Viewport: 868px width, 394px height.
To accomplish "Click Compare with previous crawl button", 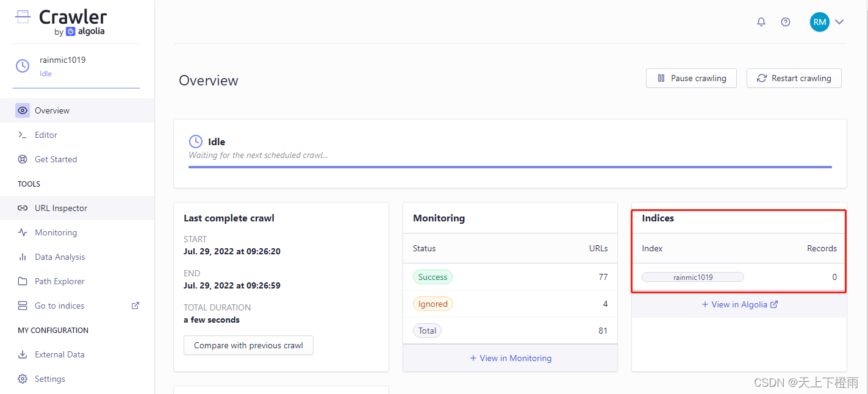I will coord(248,345).
